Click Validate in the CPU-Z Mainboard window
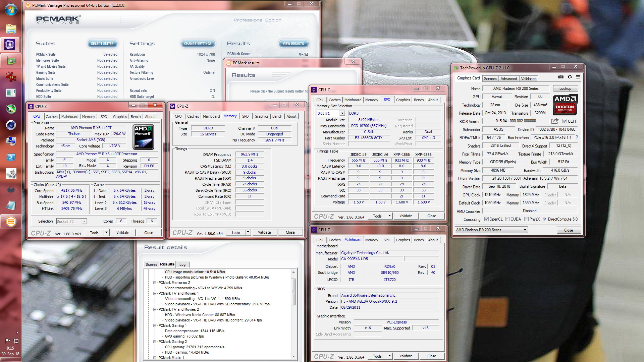Screen dimensions: 644x362 click(406, 356)
